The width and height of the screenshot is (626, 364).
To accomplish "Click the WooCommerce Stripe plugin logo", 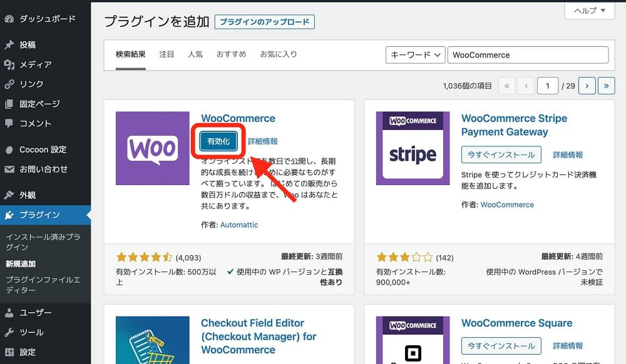I will [x=413, y=148].
